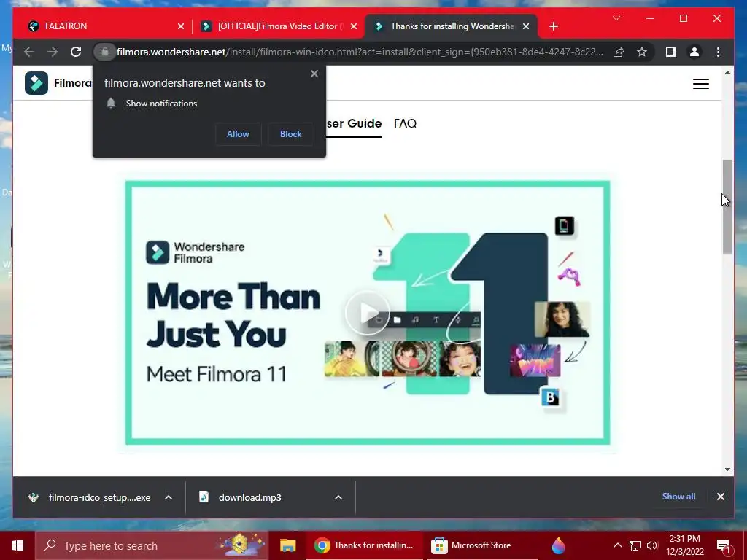Open File Explorer from taskbar
This screenshot has width=747, height=560.
tap(287, 545)
